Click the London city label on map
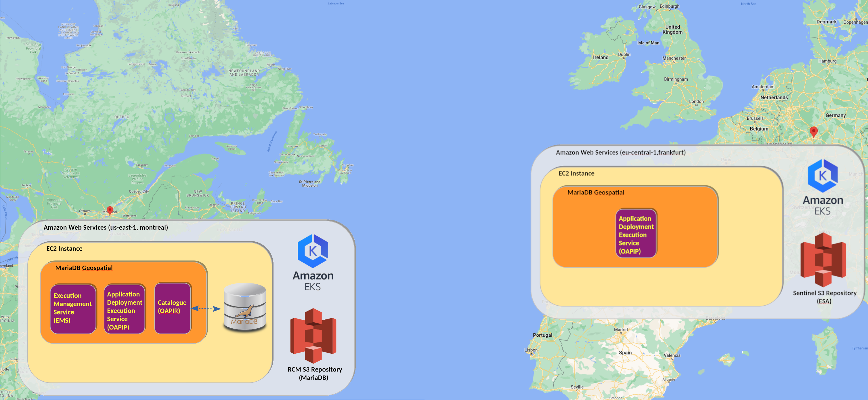868x400 pixels. (696, 102)
